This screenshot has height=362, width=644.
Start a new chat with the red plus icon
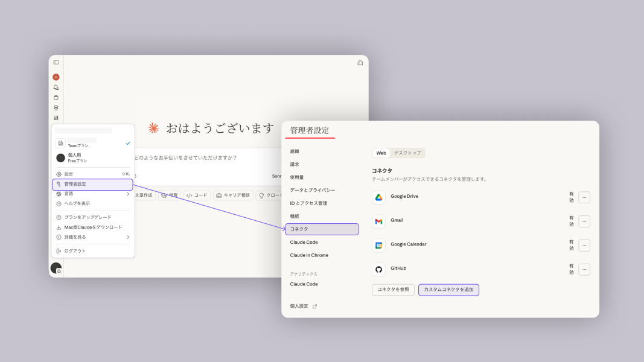click(x=56, y=77)
